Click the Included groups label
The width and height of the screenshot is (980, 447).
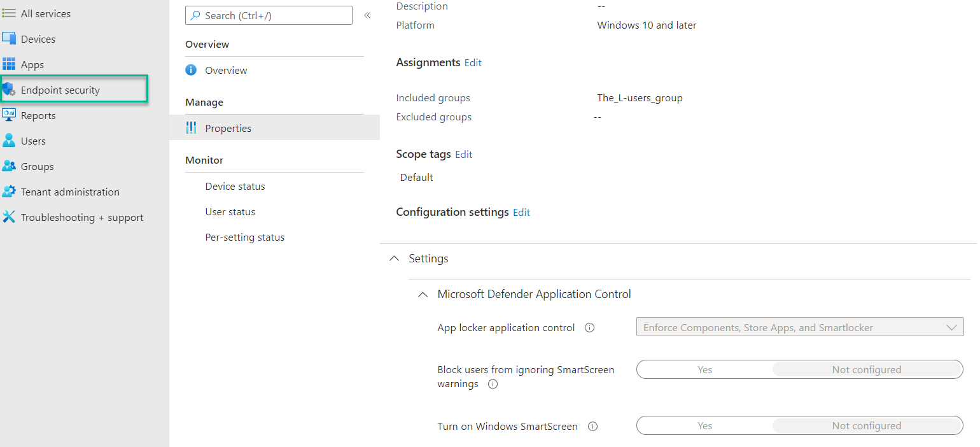[433, 97]
